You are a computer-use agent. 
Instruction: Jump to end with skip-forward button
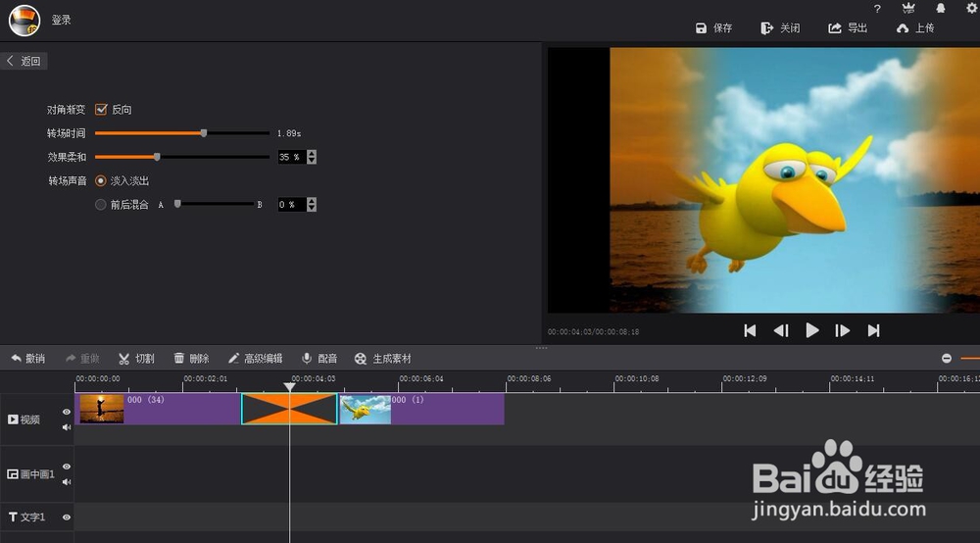874,330
